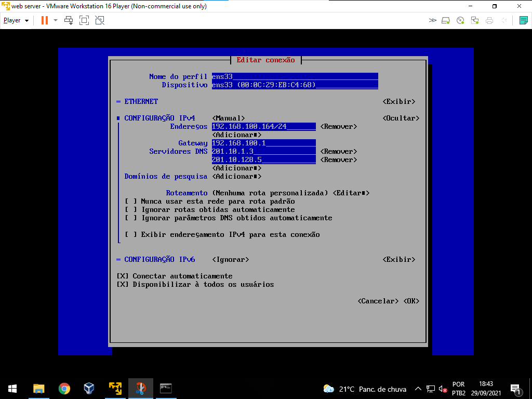The height and width of the screenshot is (399, 532).
Task: Show hidden system tray icons
Action: tap(418, 389)
